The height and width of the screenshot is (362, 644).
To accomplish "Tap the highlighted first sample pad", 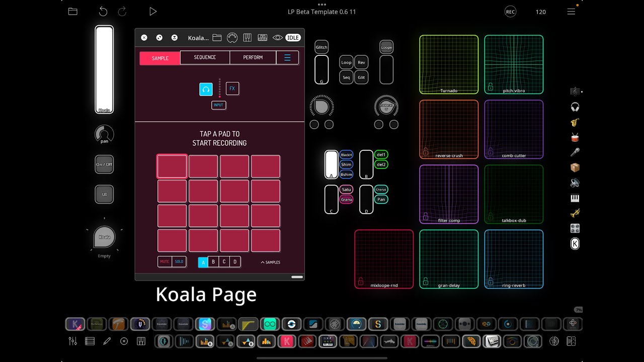I will click(x=172, y=166).
